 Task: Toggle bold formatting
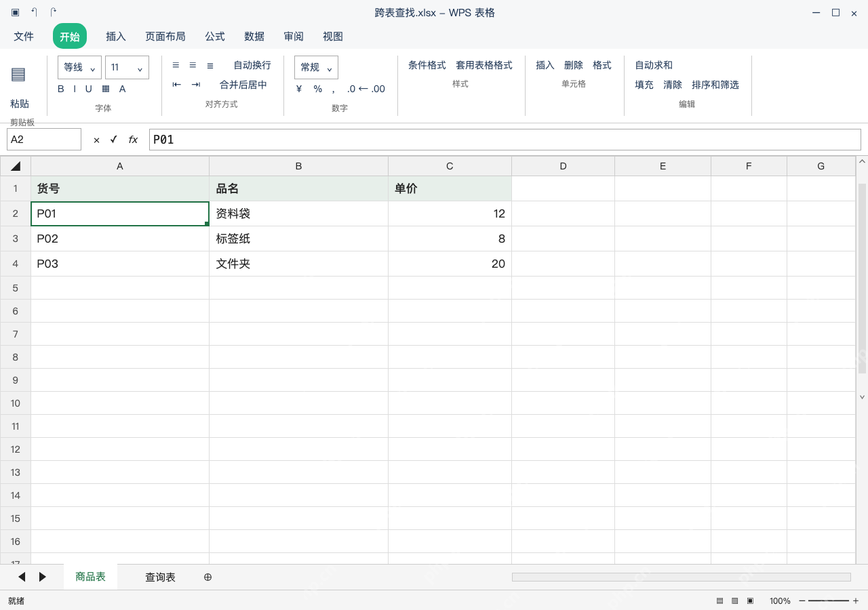coord(61,89)
